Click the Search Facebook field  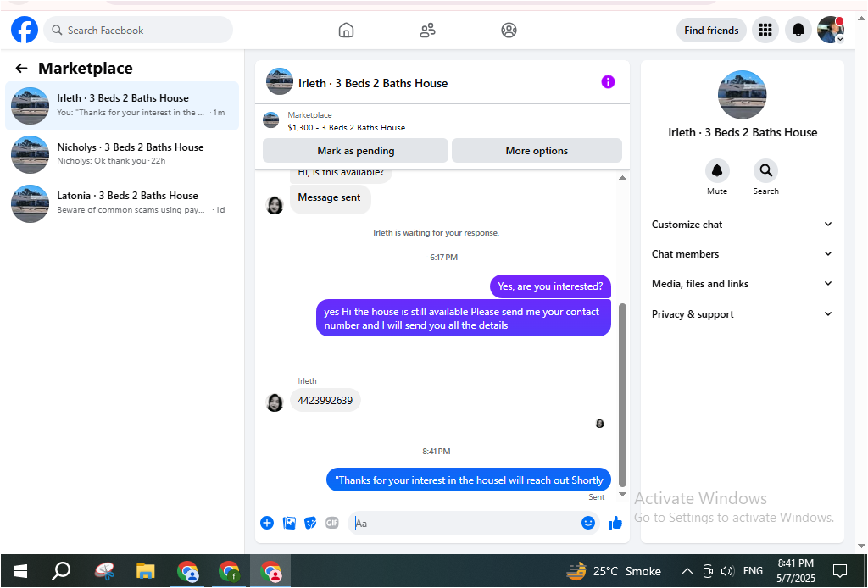pyautogui.click(x=138, y=30)
